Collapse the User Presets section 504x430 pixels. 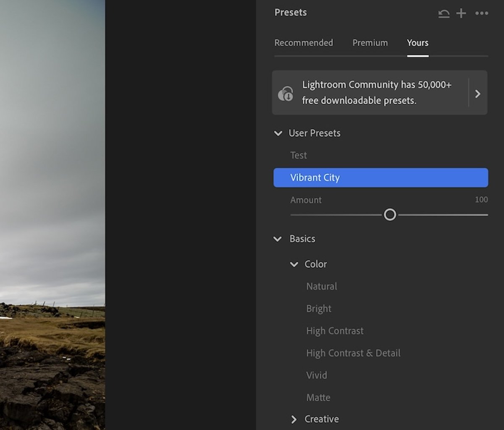click(278, 133)
